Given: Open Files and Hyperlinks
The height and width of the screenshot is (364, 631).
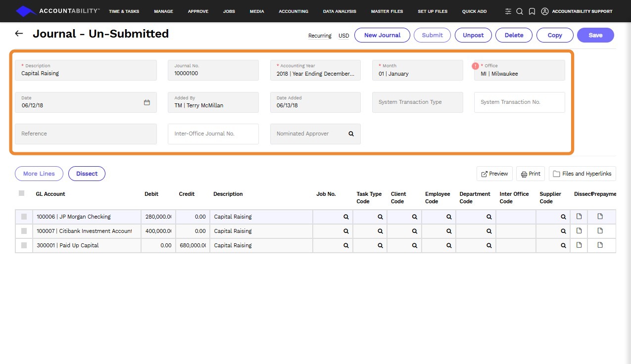Looking at the screenshot, I should point(582,174).
